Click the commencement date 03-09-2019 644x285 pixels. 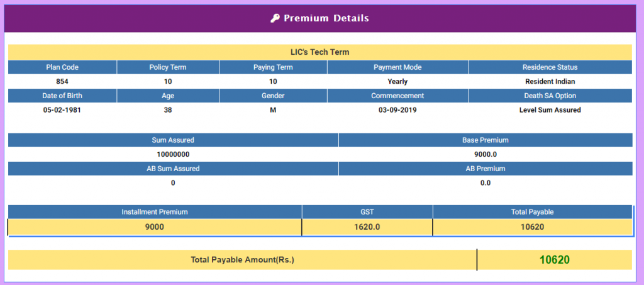(x=397, y=110)
